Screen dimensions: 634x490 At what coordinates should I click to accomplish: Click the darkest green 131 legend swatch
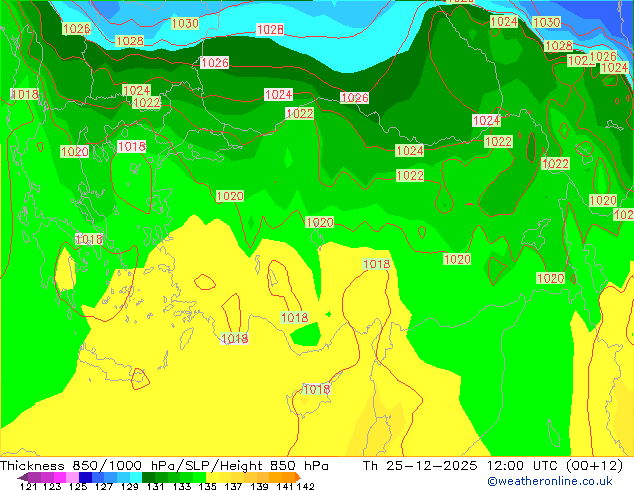(148, 477)
